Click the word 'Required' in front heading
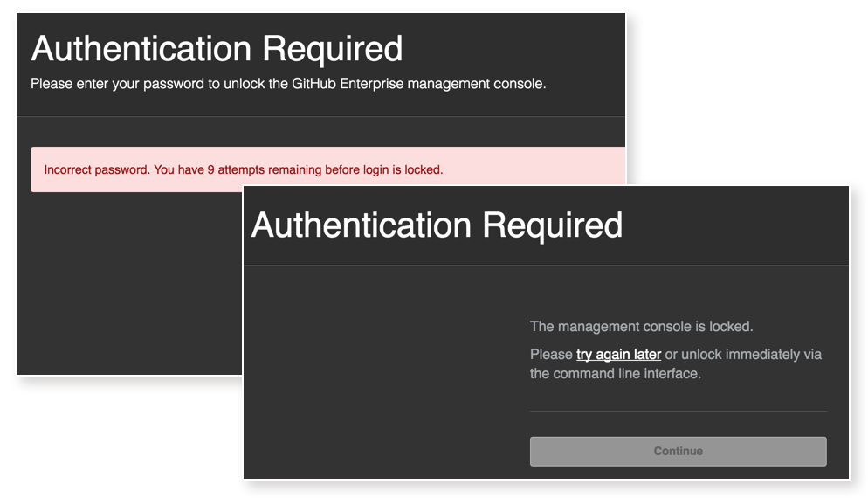This screenshot has height=498, width=868. 553,225
